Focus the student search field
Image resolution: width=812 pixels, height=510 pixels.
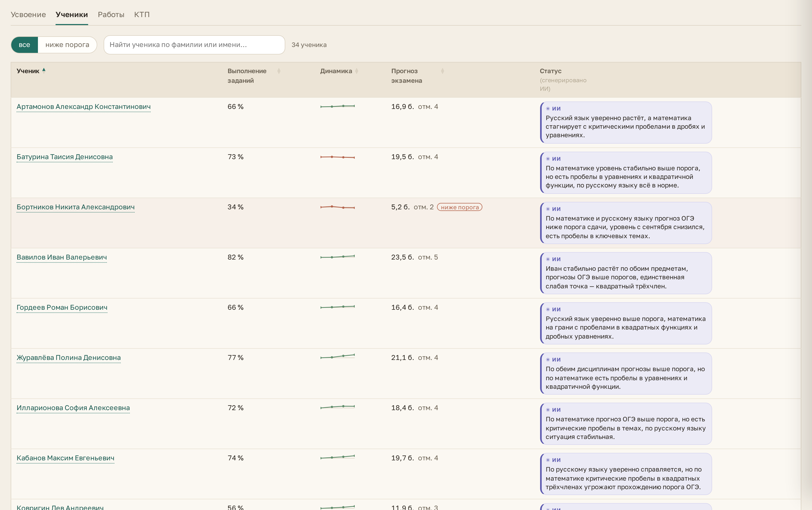coord(194,45)
